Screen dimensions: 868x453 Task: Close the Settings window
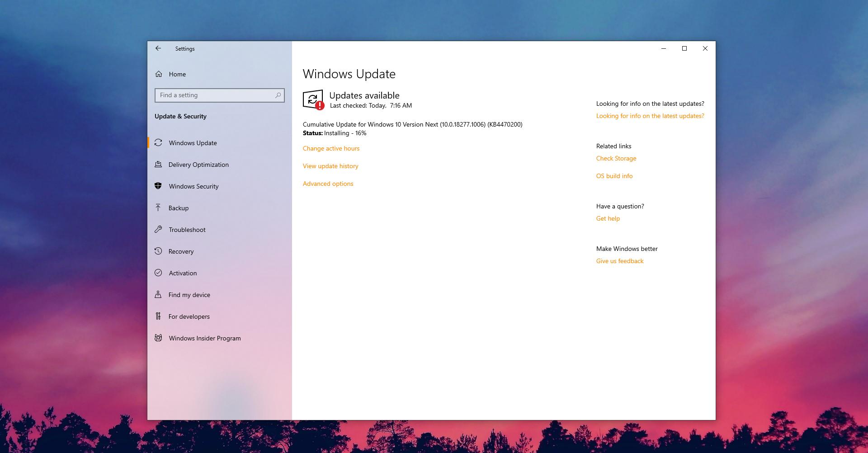(x=705, y=48)
